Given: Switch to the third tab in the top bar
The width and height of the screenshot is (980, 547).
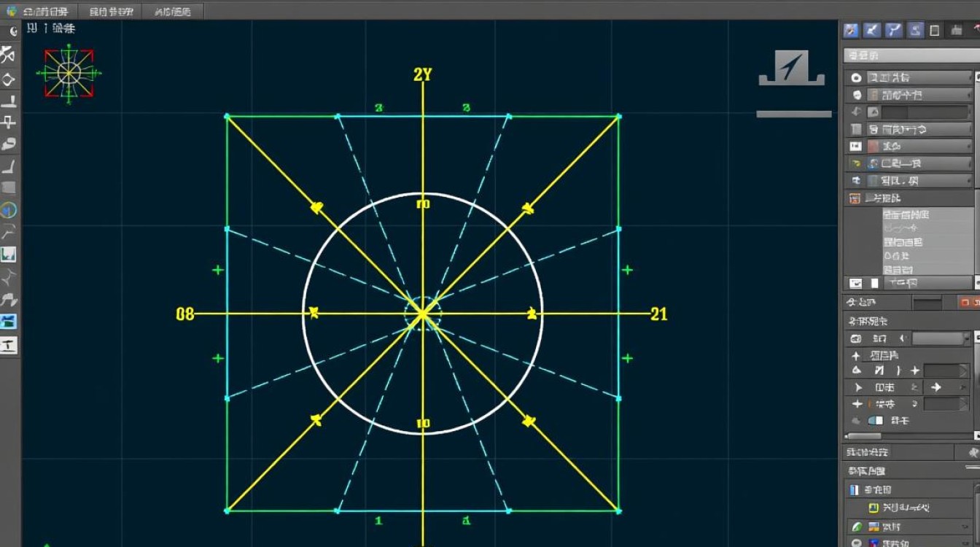Looking at the screenshot, I should pyautogui.click(x=173, y=11).
